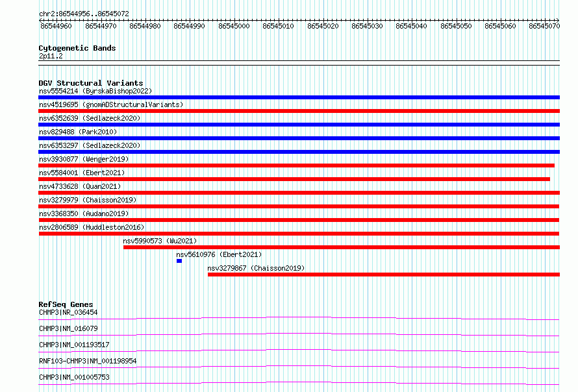
Task: Click ruler position 86544960
Action: point(56,26)
